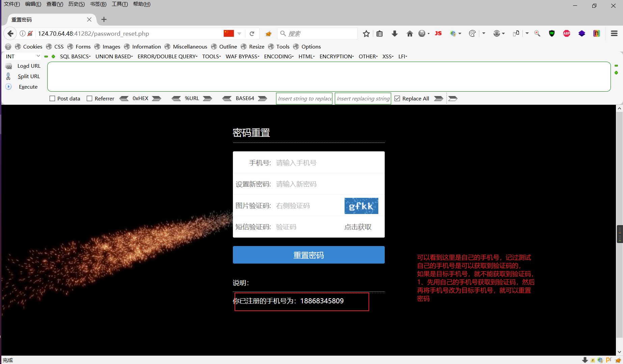Open the Information menu in Web Developer toolbar
Screen dimensions: 623x364
146,47
